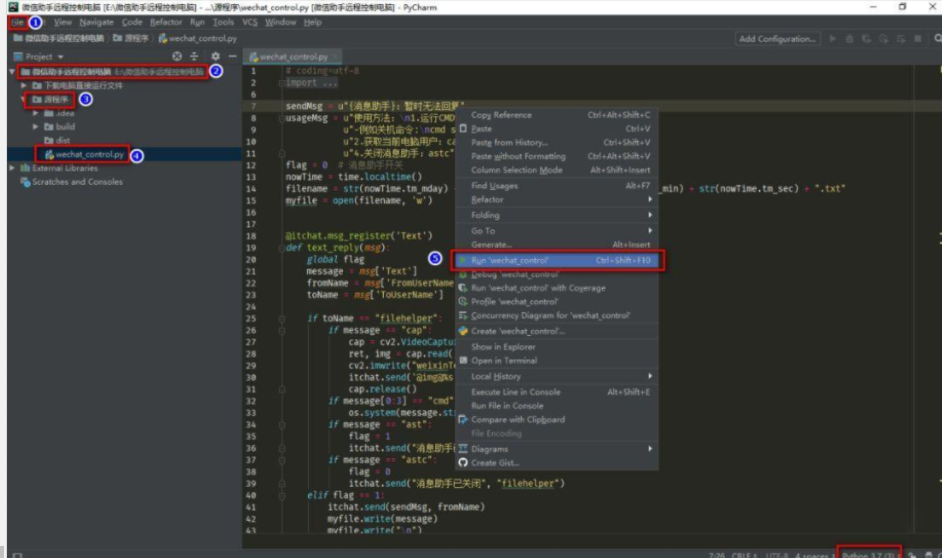The height and width of the screenshot is (558, 942).
Task: Click the Debug bug toolbar icon
Action: click(849, 38)
